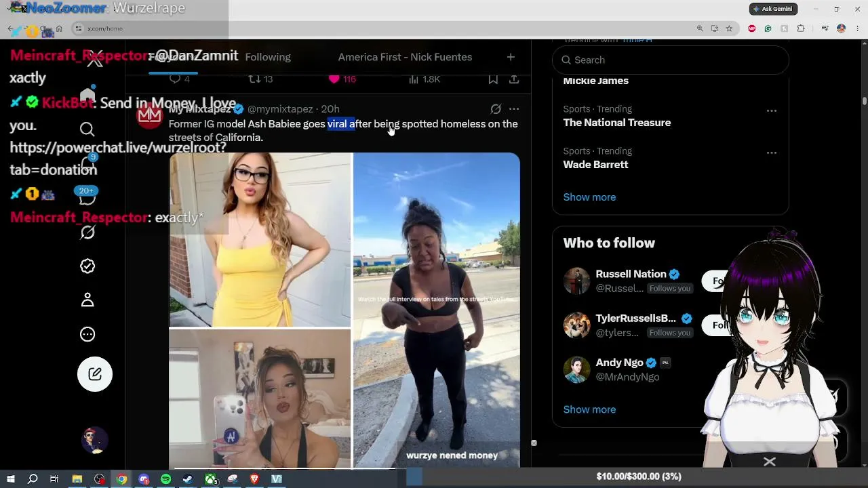Open Grok explain icon on Mixtapez post
Viewport: 868px width, 488px height.
496,109
